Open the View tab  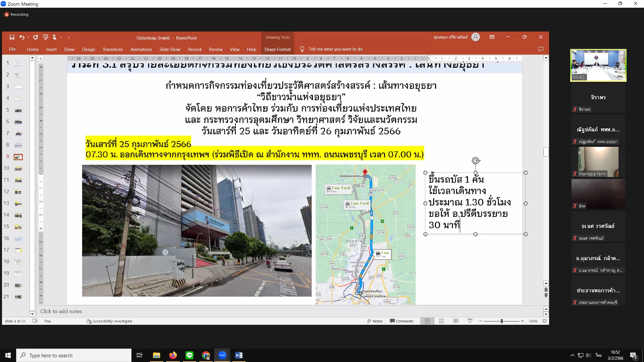(235, 49)
